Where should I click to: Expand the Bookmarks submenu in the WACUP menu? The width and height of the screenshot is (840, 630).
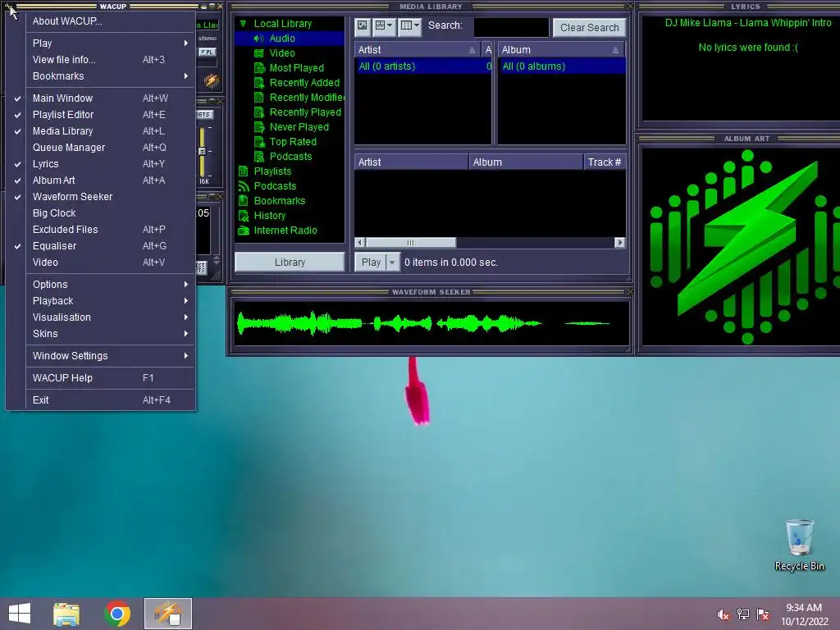100,76
